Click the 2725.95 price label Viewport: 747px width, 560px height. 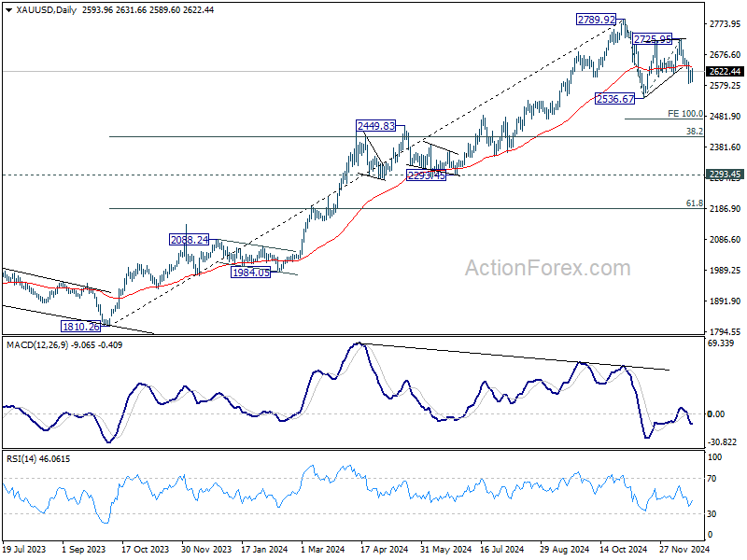652,39
